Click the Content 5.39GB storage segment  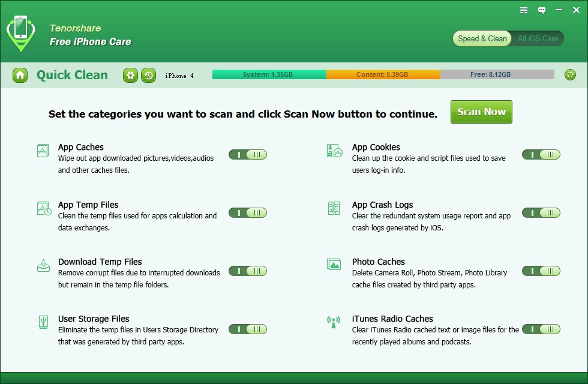coord(383,74)
